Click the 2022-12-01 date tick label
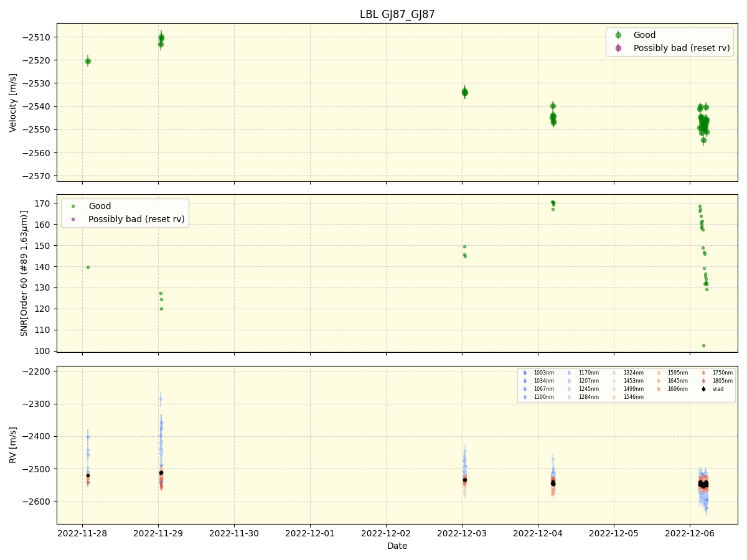 pos(310,533)
